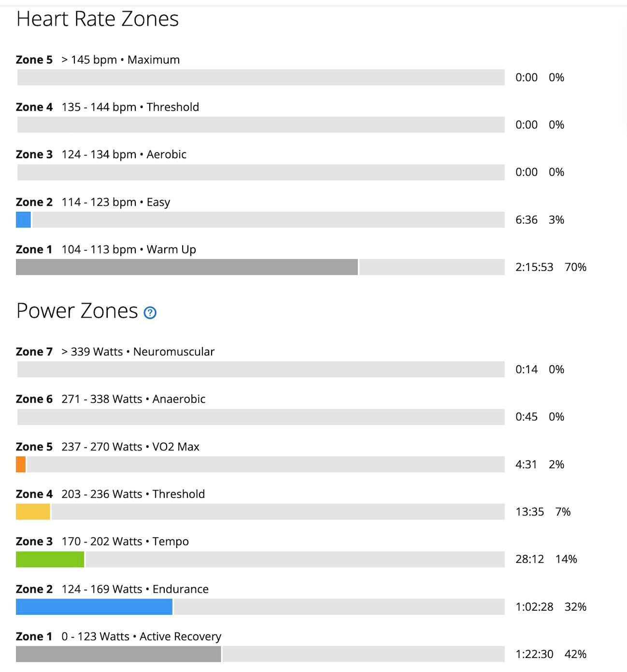Click the blue Endurance power zone bar
The image size is (627, 672).
coord(94,607)
